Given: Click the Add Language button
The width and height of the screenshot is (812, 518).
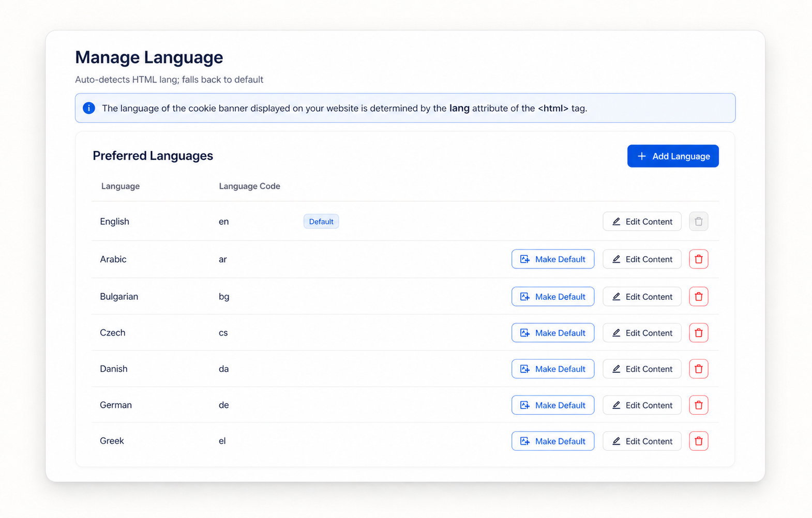Looking at the screenshot, I should click(x=673, y=156).
